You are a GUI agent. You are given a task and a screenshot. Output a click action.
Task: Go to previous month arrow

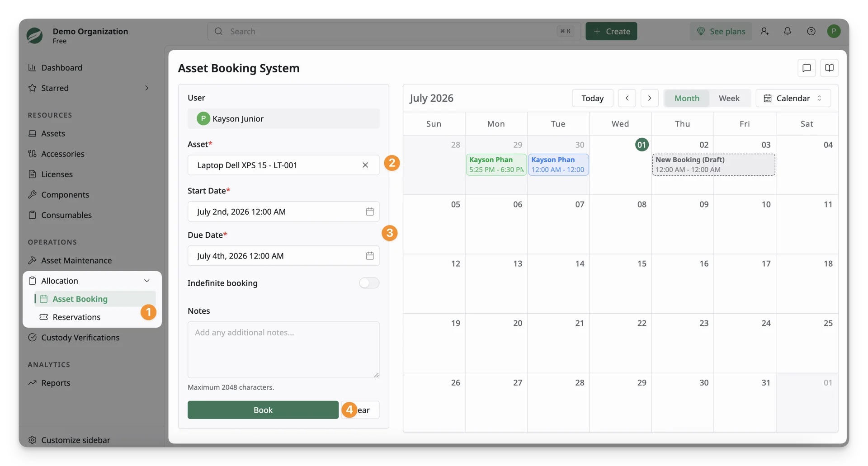coord(627,98)
